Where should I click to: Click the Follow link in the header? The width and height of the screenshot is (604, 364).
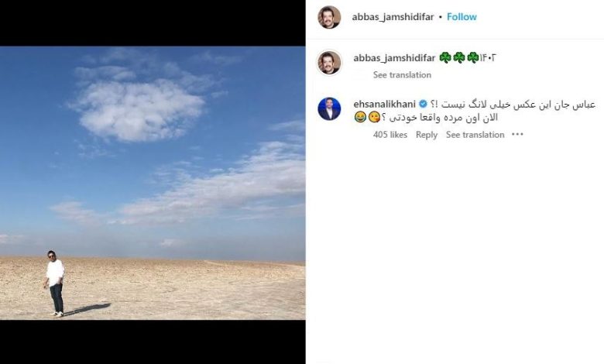(x=462, y=17)
